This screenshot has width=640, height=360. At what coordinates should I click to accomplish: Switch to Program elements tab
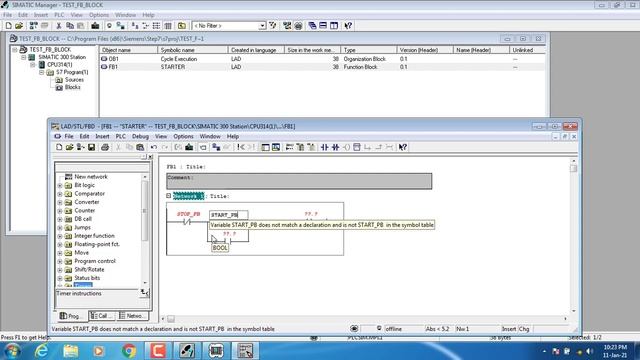coord(71,316)
